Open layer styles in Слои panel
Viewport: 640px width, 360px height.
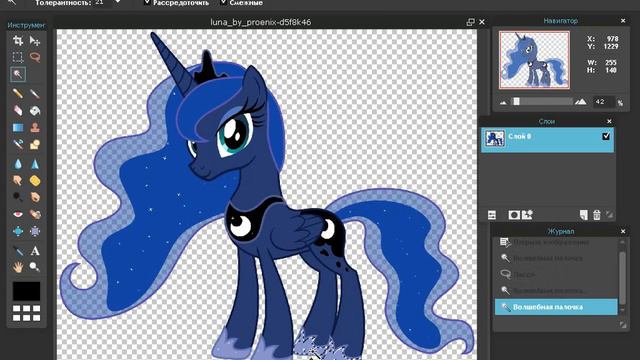527,215
